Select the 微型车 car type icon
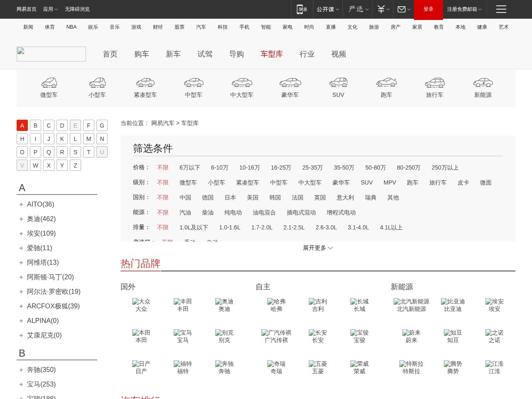The height and width of the screenshot is (399, 532). (49, 82)
